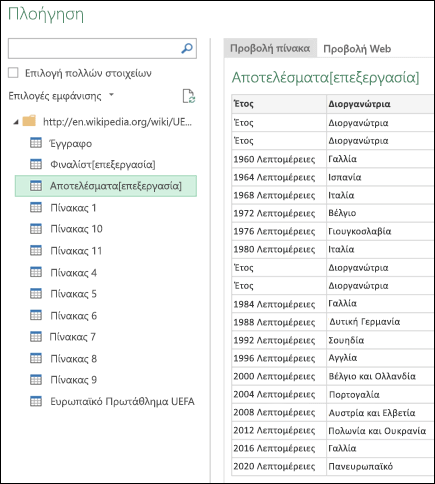Image resolution: width=435 pixels, height=484 pixels.
Task: Click the 1980 Λεπτομέρειες cell
Action: (x=279, y=249)
